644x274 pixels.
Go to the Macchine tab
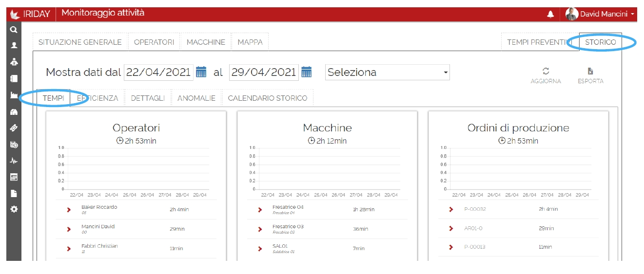[206, 42]
